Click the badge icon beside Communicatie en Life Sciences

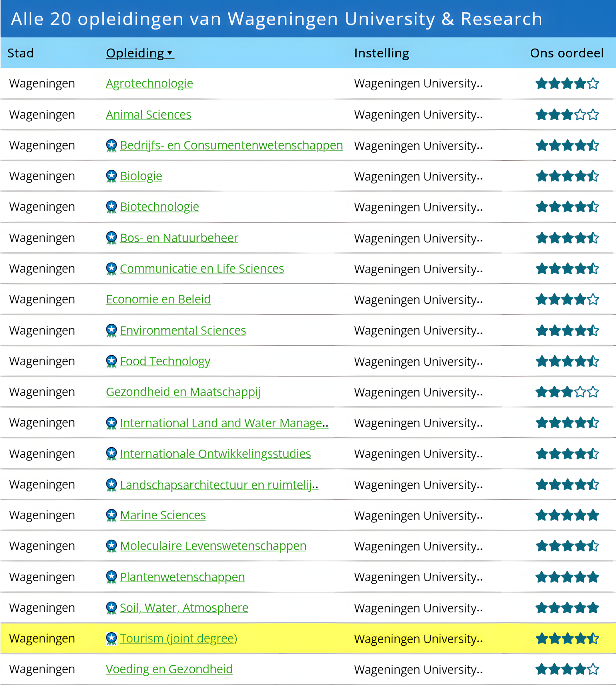click(x=111, y=269)
